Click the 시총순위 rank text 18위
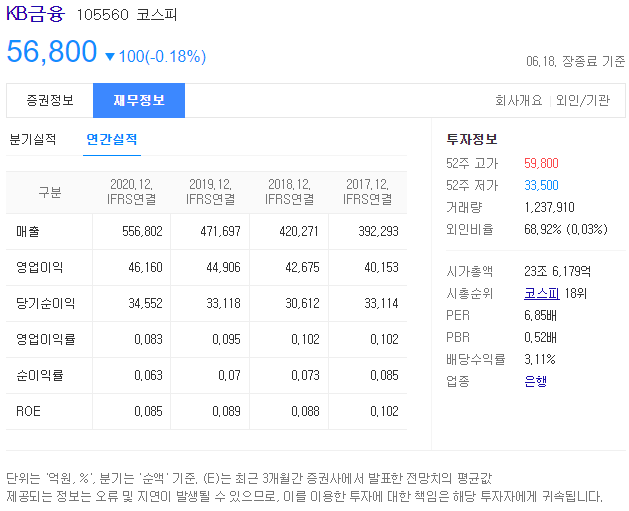This screenshot has width=629, height=511. [x=576, y=293]
